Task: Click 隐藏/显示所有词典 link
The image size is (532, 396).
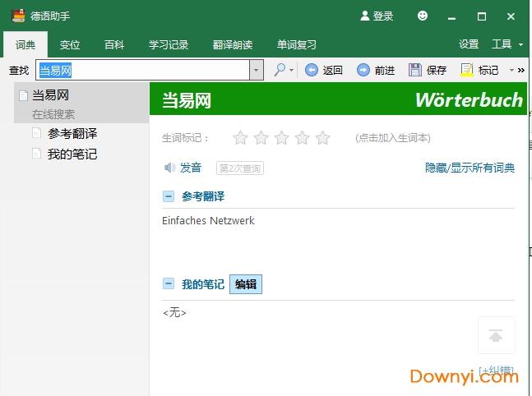Action: (x=470, y=168)
